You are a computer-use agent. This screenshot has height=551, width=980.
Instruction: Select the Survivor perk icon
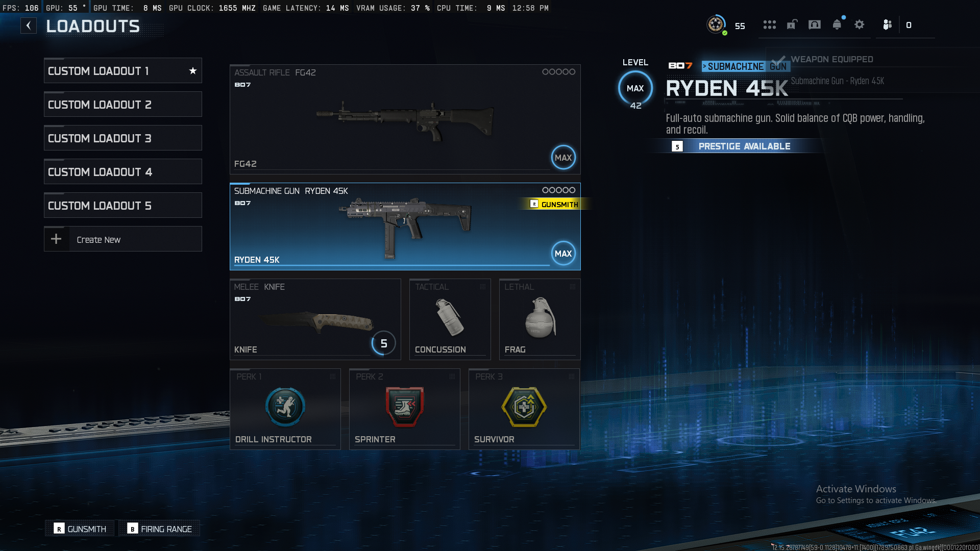[x=524, y=407]
